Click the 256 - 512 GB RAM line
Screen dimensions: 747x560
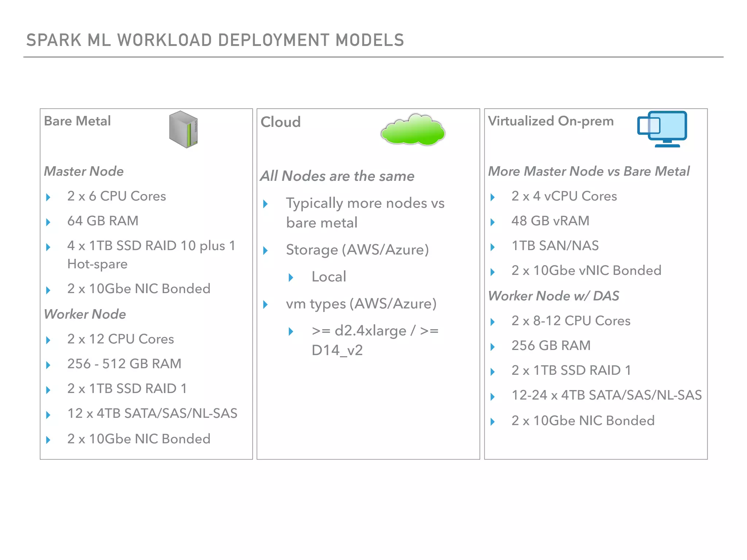click(124, 363)
